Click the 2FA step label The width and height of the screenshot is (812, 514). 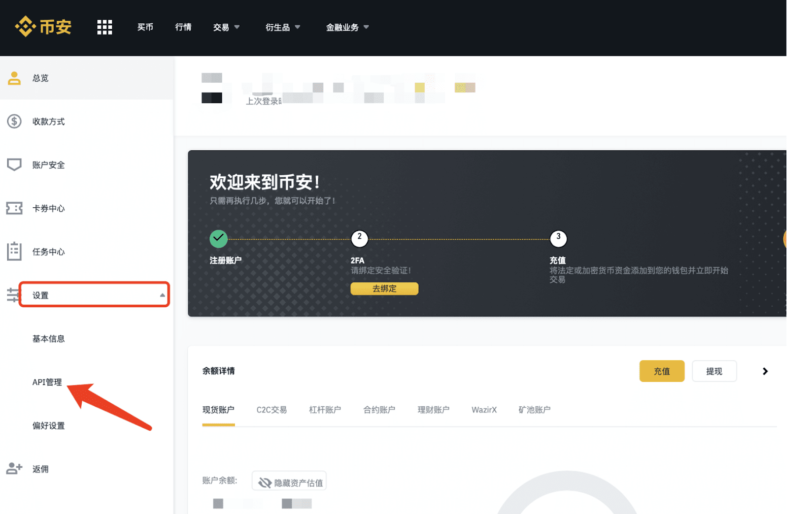click(357, 260)
